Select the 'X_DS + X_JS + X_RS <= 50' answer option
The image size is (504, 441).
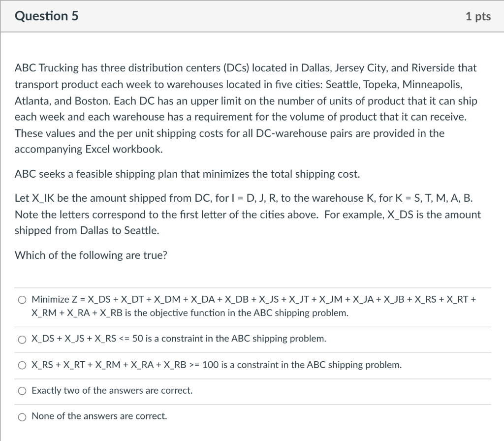coord(22,340)
